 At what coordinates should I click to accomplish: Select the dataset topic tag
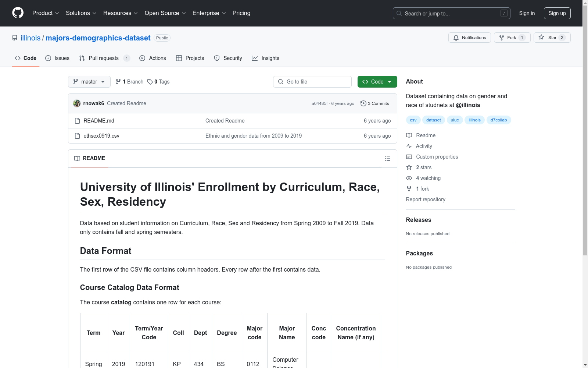[x=434, y=120]
